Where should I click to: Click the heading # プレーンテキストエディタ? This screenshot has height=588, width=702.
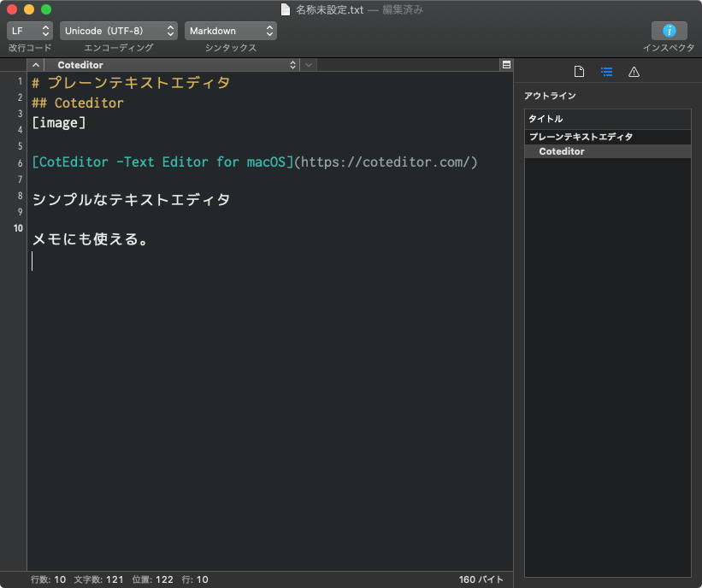coord(131,83)
